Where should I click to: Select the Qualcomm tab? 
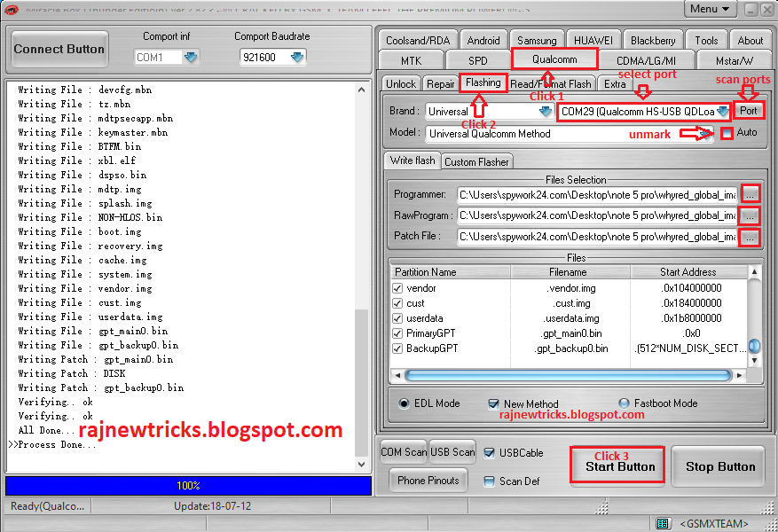tap(554, 59)
